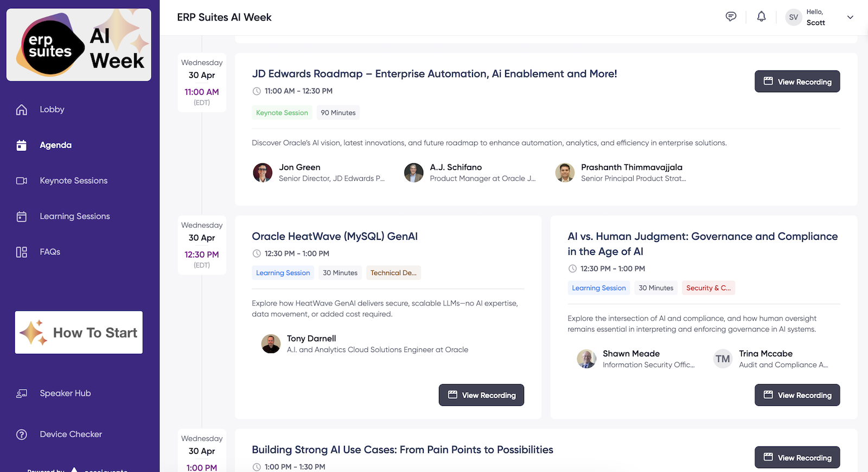
Task: Click the 11:00 AM timeline marker
Action: [202, 82]
